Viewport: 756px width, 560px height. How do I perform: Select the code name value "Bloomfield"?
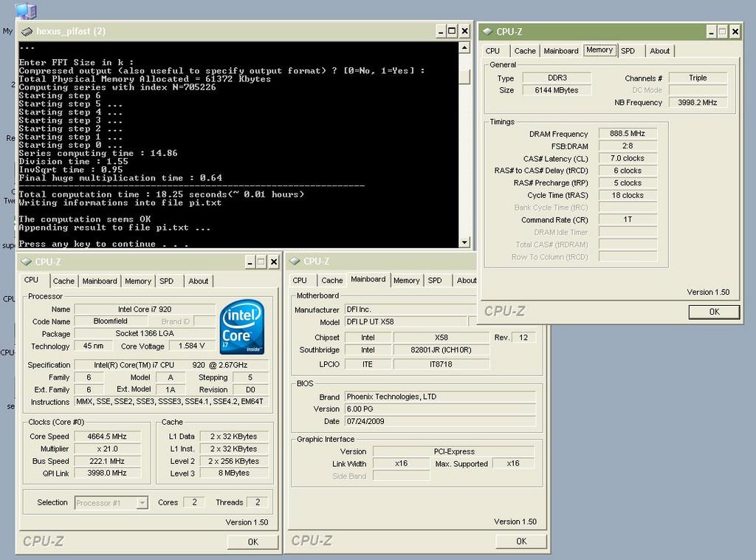pos(111,321)
